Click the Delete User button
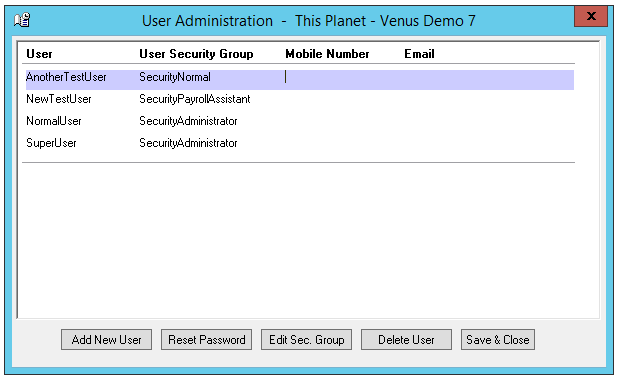This screenshot has height=383, width=621. point(406,339)
